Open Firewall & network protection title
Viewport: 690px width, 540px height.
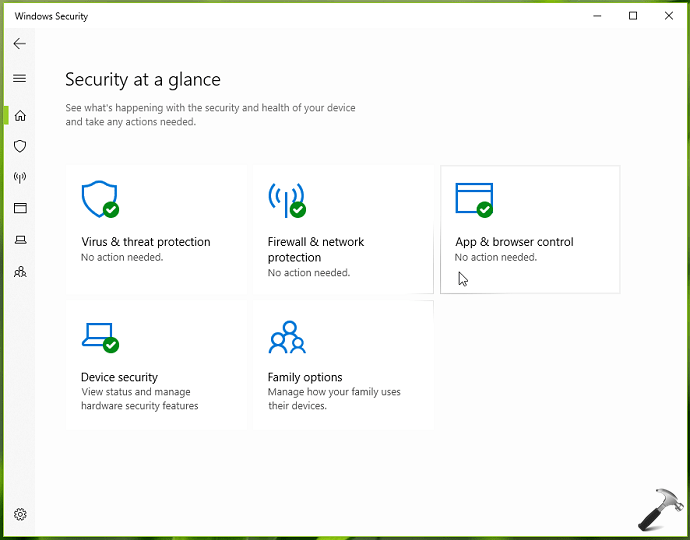pos(316,250)
